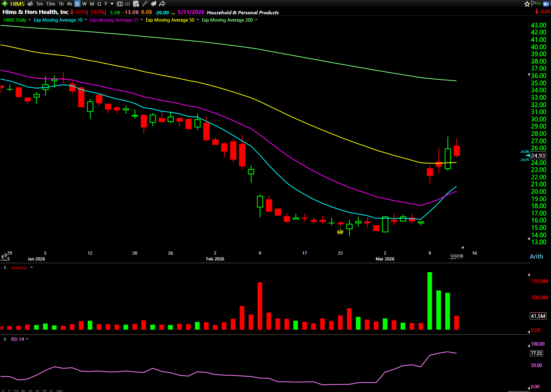The image size is (551, 392).
Task: Click the drawing pencil tool icon
Action: 145,4
